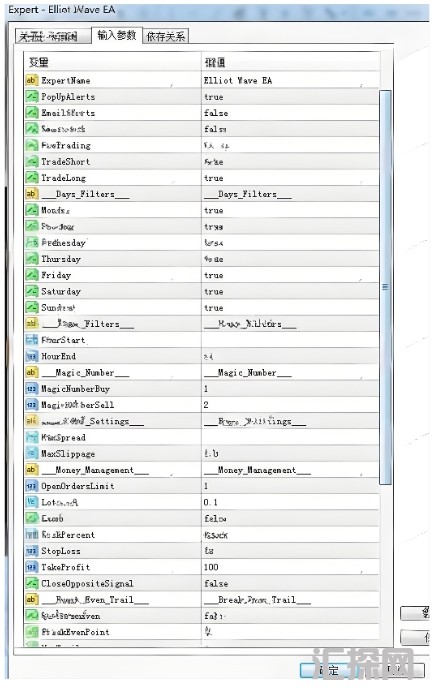The height and width of the screenshot is (688, 434).
Task: Click the true value for PopUpAlerts
Action: pos(214,97)
